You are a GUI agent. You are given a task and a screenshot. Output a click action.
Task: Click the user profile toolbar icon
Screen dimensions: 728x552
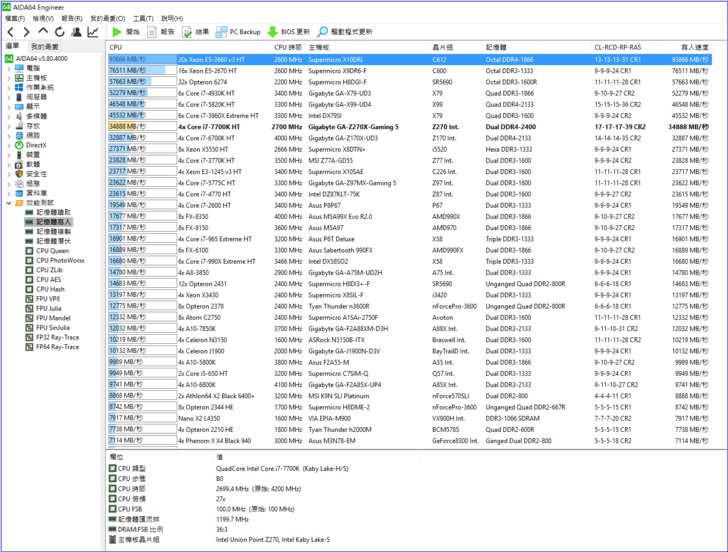(76, 32)
